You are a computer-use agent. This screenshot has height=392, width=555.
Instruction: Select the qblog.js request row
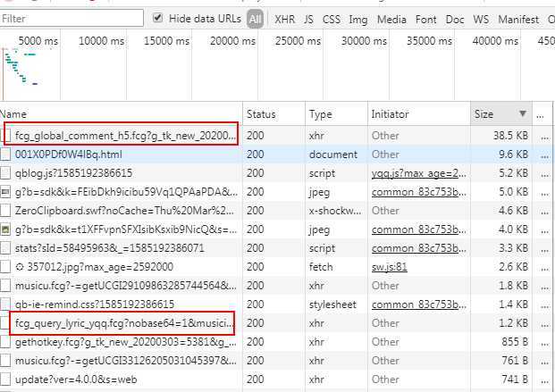[x=276, y=173]
